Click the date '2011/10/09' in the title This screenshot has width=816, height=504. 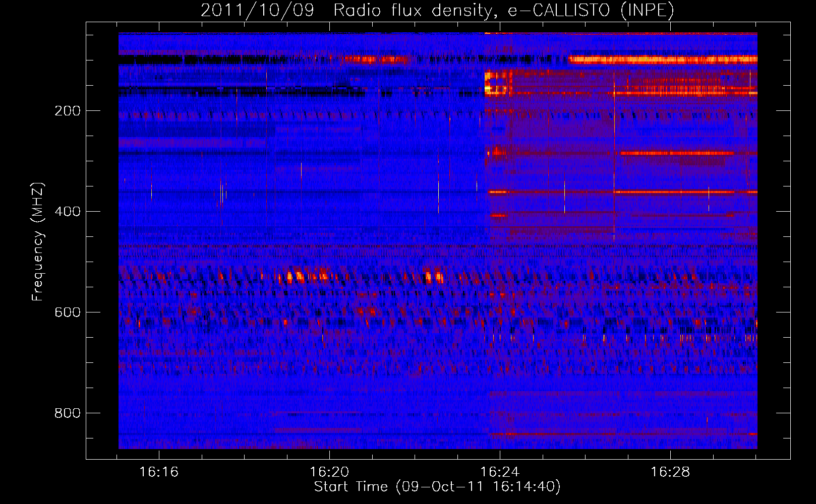pyautogui.click(x=258, y=11)
